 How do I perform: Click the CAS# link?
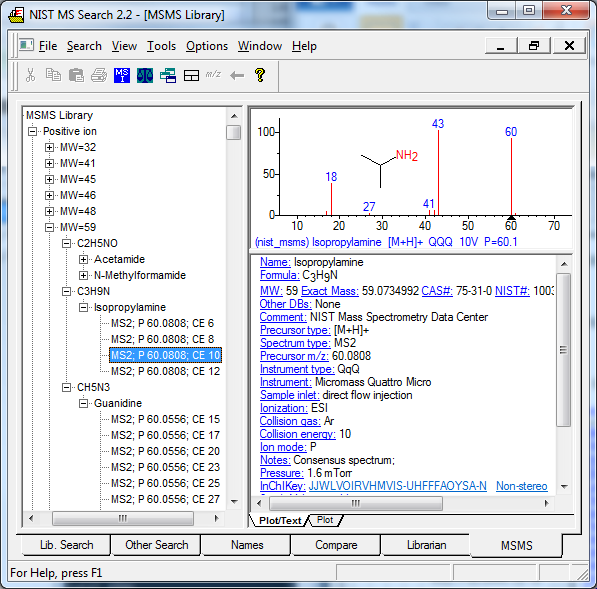[x=437, y=291]
